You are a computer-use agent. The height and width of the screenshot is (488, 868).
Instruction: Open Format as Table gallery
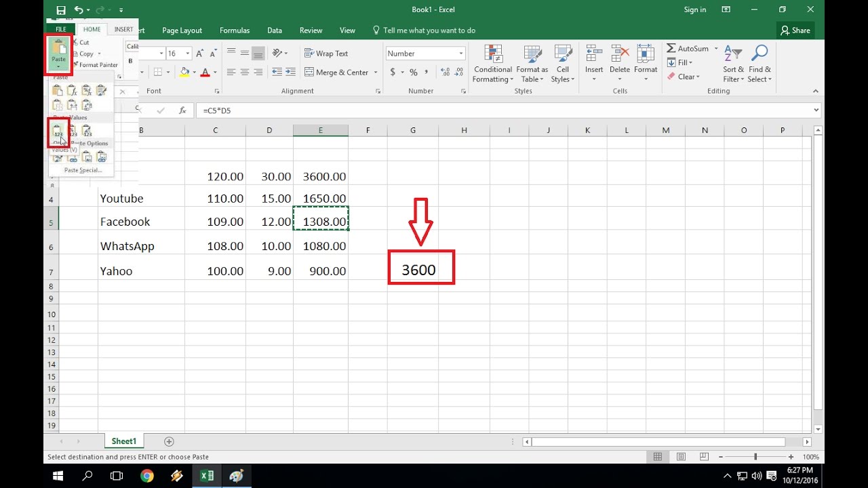pyautogui.click(x=532, y=64)
